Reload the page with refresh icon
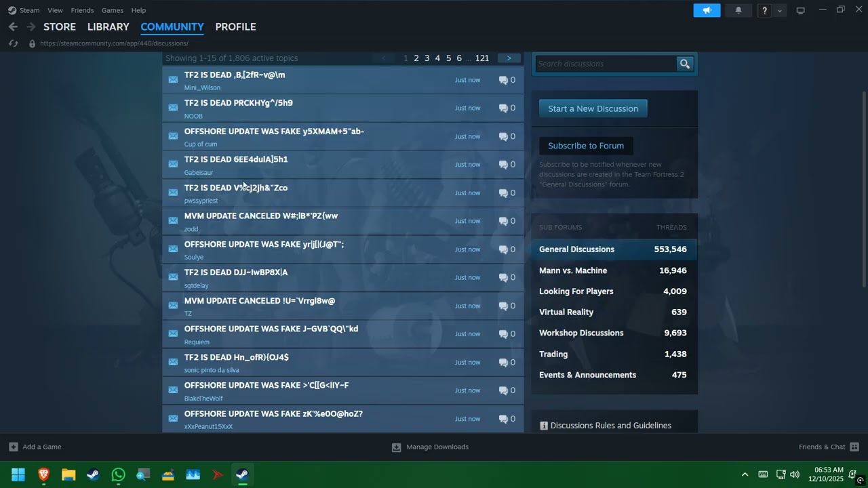The image size is (868, 488). pyautogui.click(x=13, y=43)
